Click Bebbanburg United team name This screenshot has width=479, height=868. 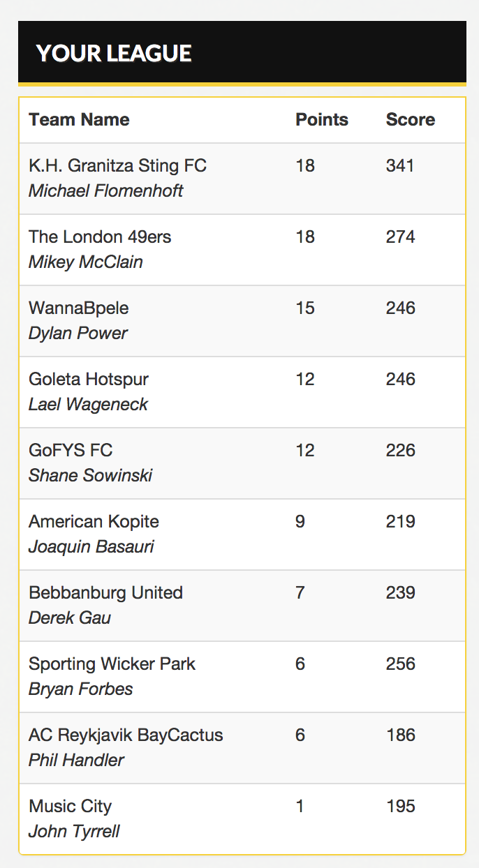pos(105,592)
